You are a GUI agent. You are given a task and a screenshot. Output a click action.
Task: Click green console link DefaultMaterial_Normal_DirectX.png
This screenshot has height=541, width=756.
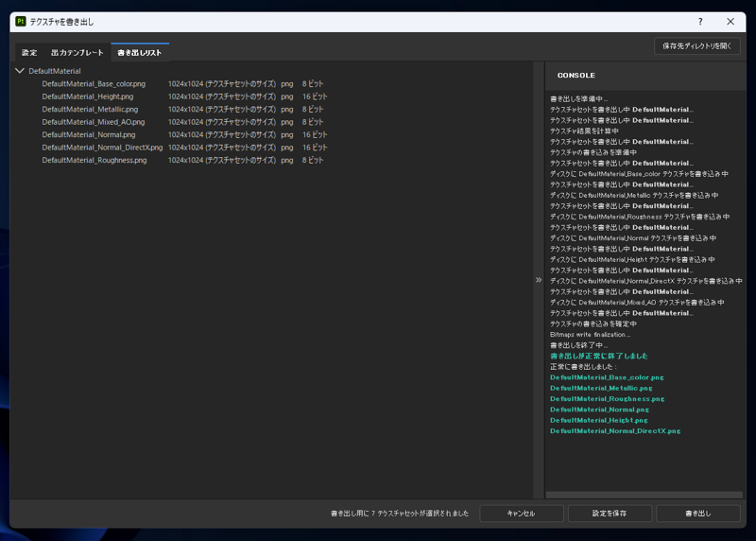tap(615, 431)
